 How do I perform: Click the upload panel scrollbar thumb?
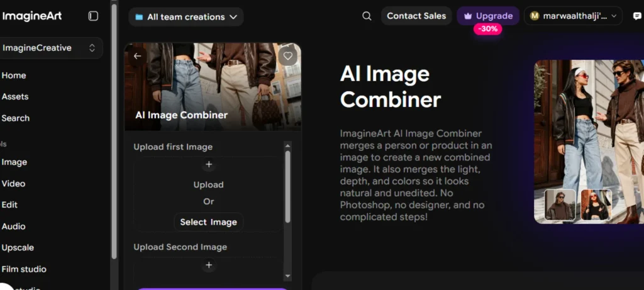(287, 186)
